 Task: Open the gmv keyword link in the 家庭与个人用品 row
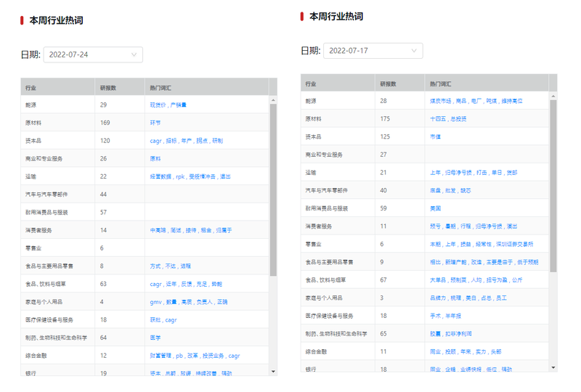click(155, 302)
